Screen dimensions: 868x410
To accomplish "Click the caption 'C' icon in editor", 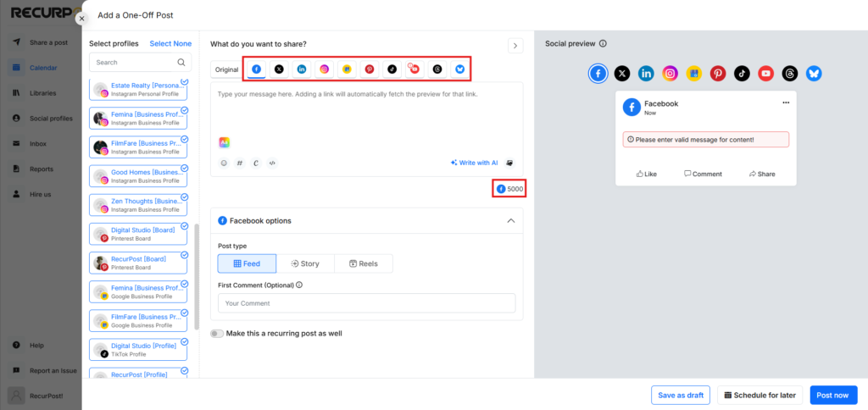I will tap(256, 163).
